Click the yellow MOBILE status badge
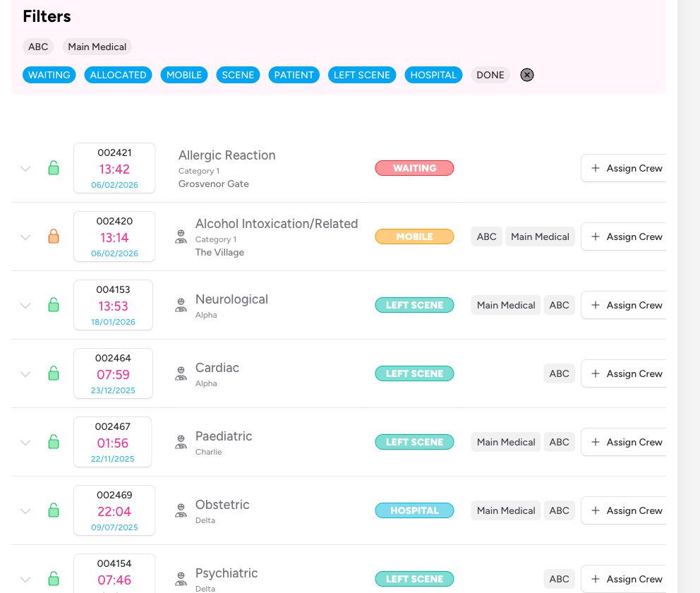Screen dimensions: 700x593 [x=414, y=236]
